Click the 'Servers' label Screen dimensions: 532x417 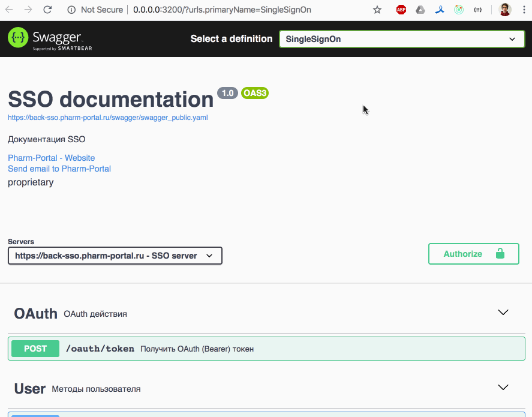click(x=21, y=242)
